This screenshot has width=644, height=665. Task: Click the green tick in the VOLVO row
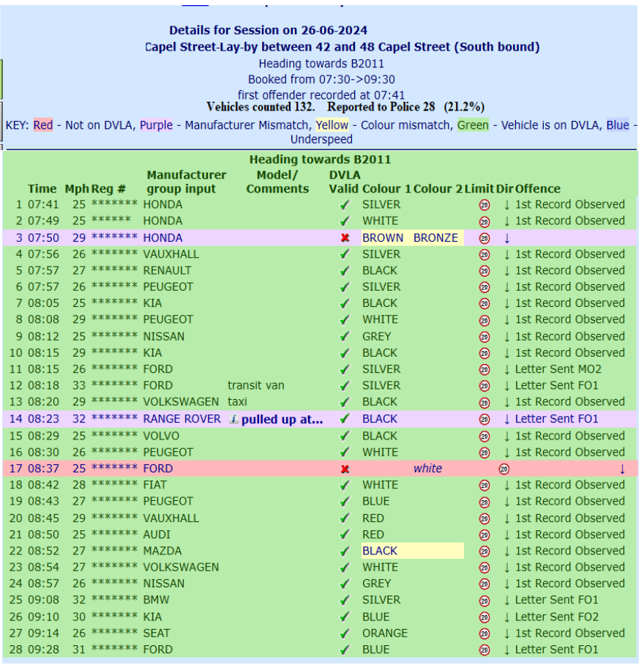345,436
